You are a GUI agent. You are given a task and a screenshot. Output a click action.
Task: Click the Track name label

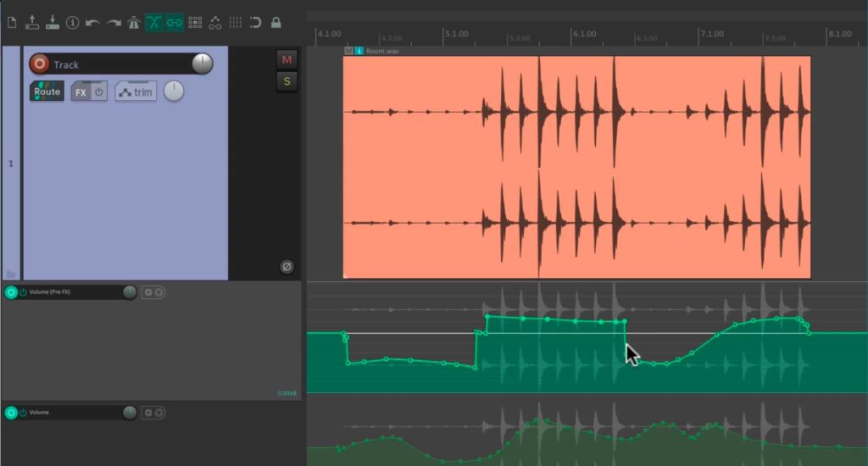pyautogui.click(x=66, y=64)
